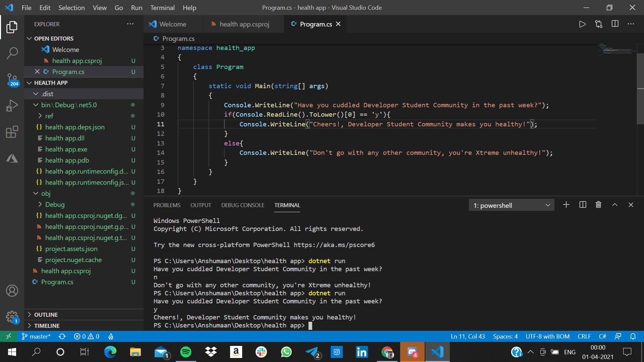Open notifications bell in status bar
Image resolution: width=644 pixels, height=362 pixels.
(633, 336)
